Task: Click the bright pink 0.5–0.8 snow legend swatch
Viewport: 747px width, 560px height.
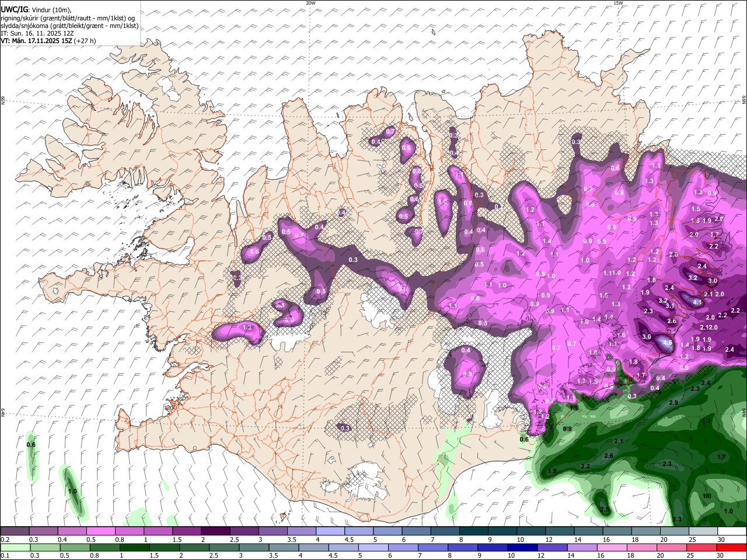Action: point(101,531)
